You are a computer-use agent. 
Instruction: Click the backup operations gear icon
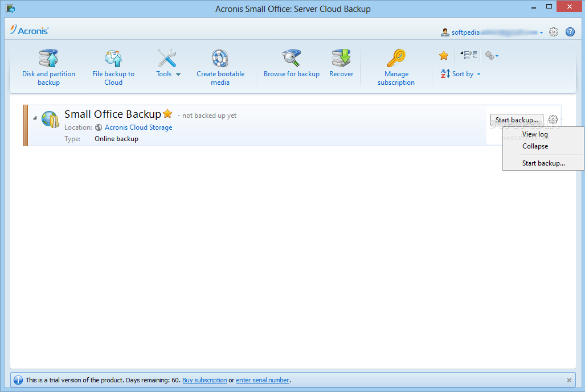553,119
